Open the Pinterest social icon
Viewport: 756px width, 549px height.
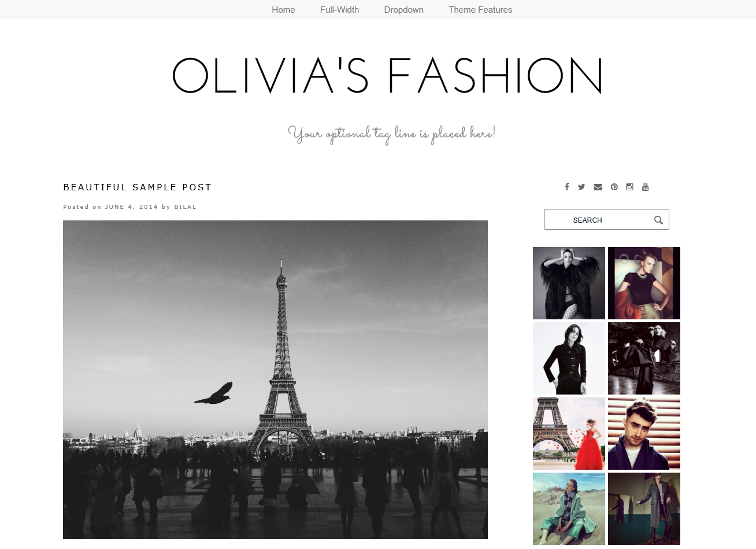[614, 187]
